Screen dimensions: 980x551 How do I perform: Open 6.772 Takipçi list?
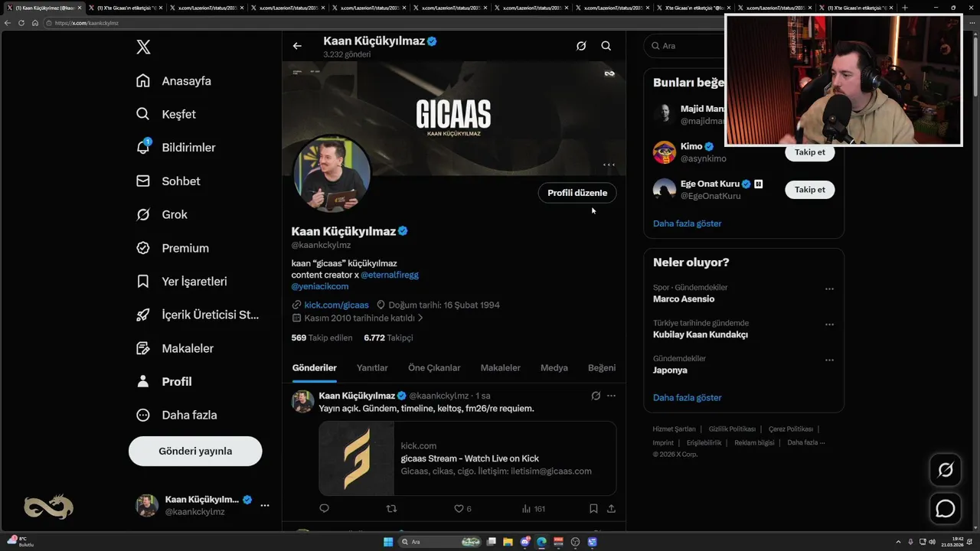tap(388, 337)
